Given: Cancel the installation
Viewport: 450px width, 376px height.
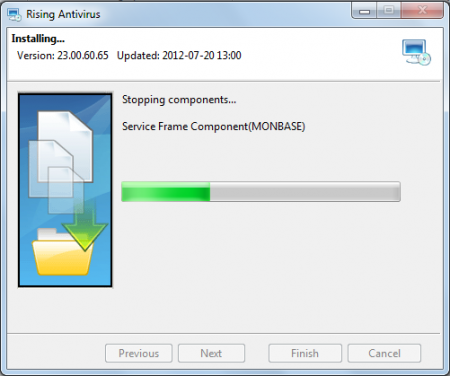Looking at the screenshot, I should click(384, 353).
